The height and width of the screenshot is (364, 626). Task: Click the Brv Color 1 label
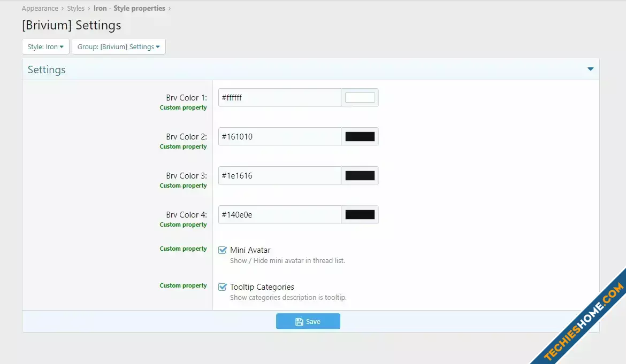point(186,98)
